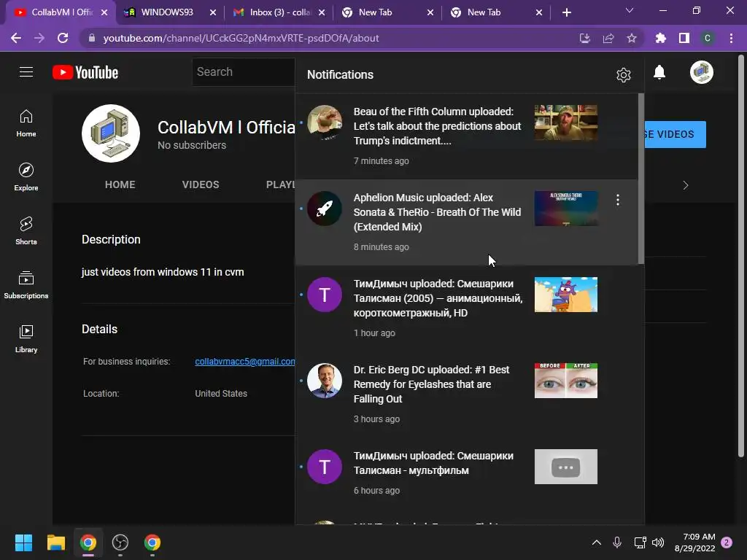Bookmark this page with the star
Viewport: 747px width, 560px height.
(x=632, y=38)
